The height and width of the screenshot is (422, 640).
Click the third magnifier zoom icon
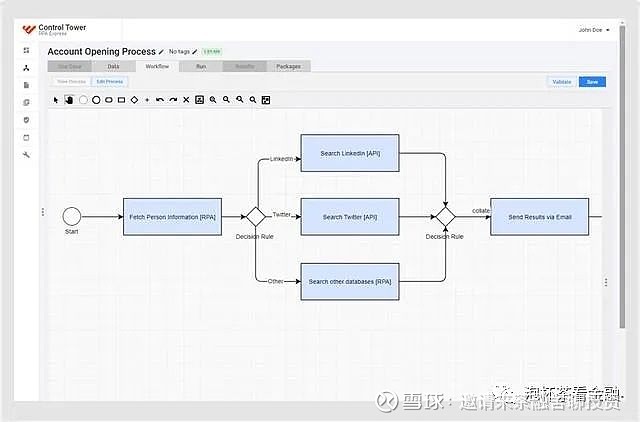(240, 100)
